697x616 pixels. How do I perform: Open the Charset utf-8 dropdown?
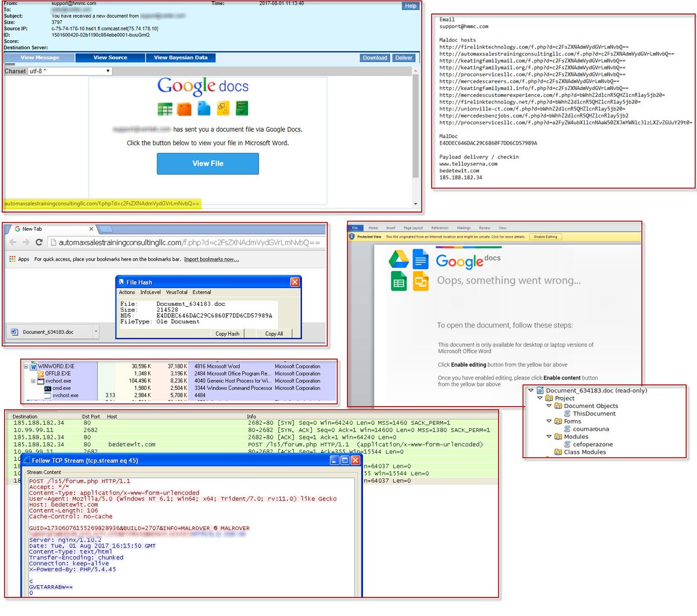click(70, 71)
